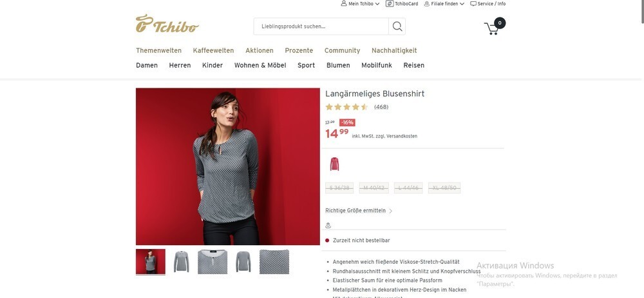Screen dimensions: 644x298
Task: Click the star rating for reviews
Action: point(346,107)
